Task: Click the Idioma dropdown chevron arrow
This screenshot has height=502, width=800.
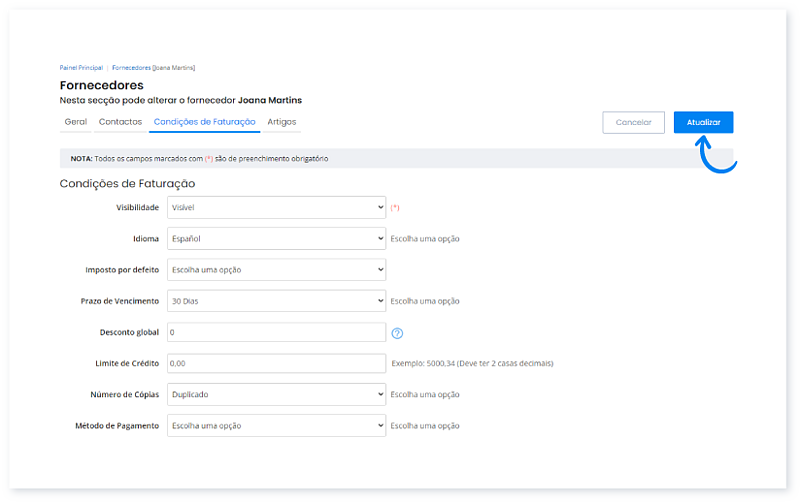Action: 380,239
